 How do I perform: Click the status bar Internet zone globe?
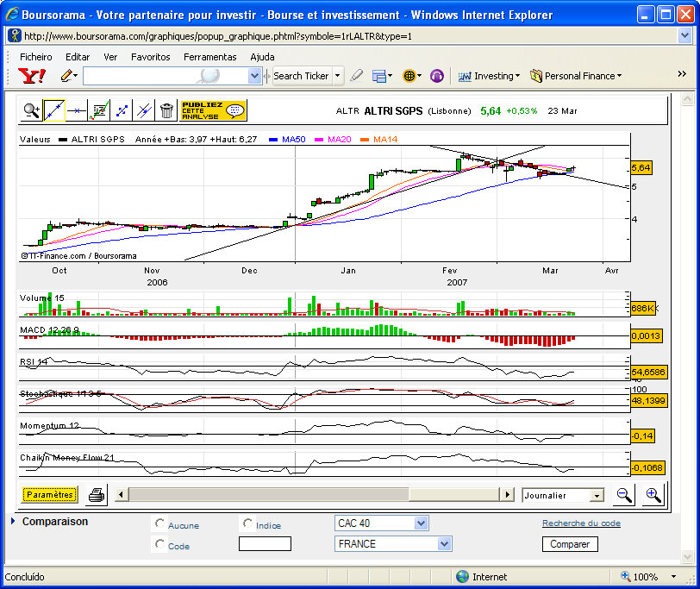(462, 577)
